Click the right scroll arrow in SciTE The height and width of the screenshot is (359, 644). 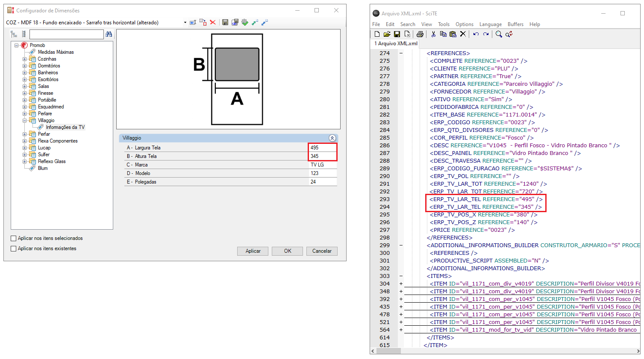coord(637,351)
